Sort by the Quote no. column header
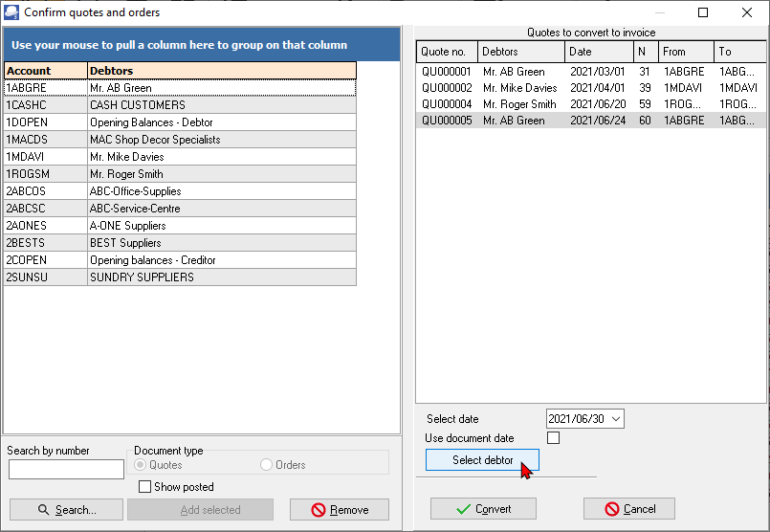The height and width of the screenshot is (532, 770). [447, 52]
